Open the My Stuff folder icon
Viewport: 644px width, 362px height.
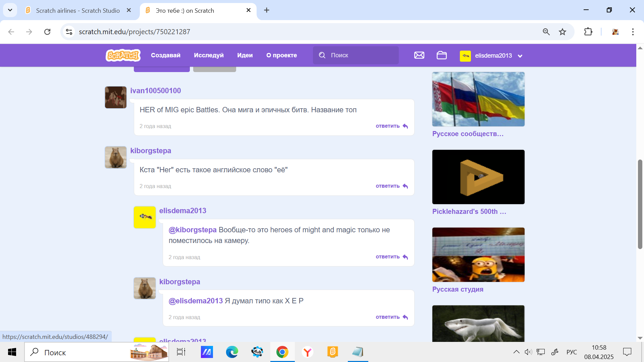[x=441, y=55]
